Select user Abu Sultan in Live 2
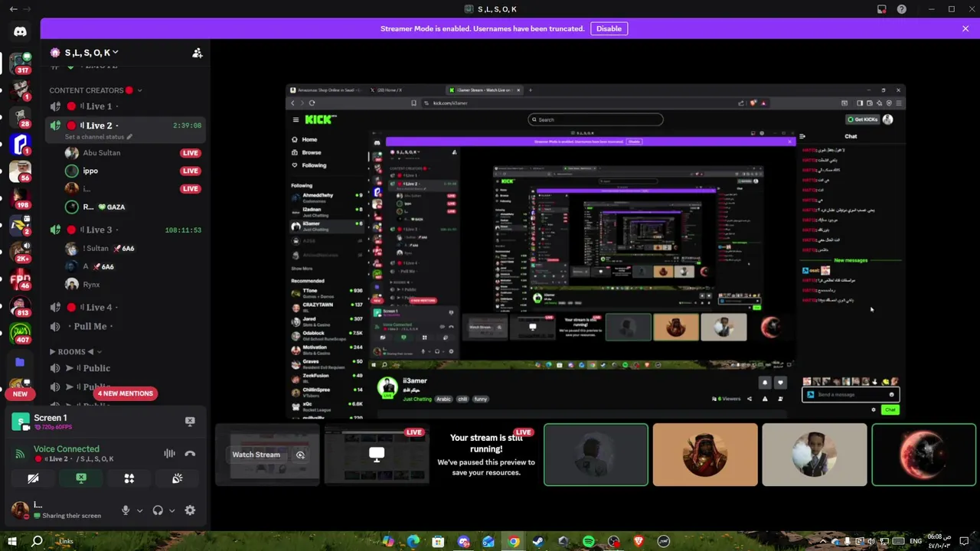The width and height of the screenshot is (980, 551). click(134, 153)
